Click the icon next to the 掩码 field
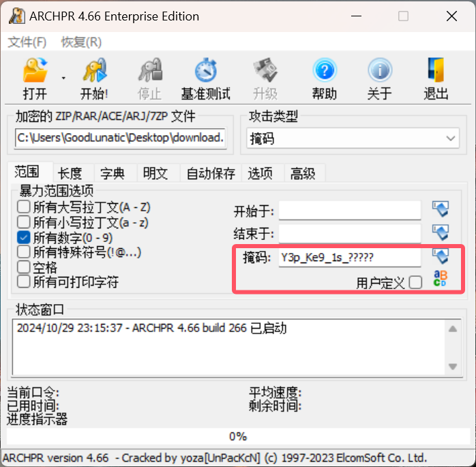 pyautogui.click(x=441, y=256)
